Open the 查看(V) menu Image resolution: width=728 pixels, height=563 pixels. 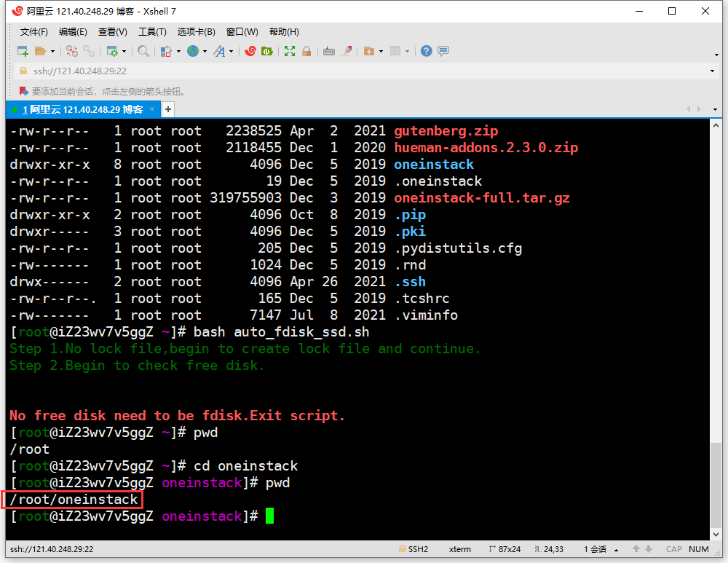[x=112, y=32]
